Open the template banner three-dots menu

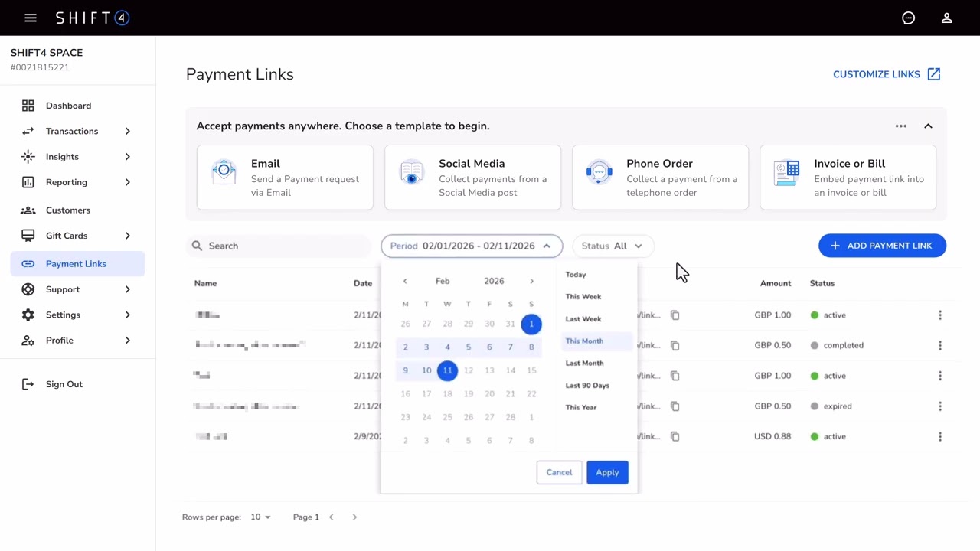click(x=901, y=126)
